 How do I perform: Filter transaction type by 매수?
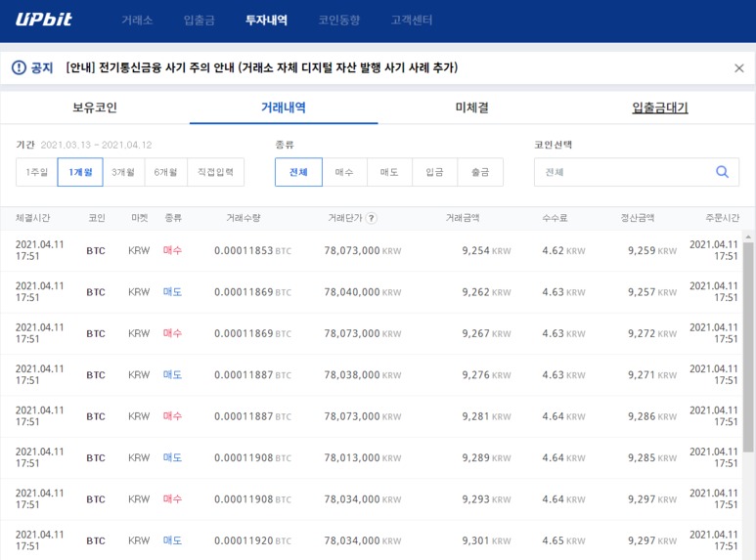click(x=344, y=172)
